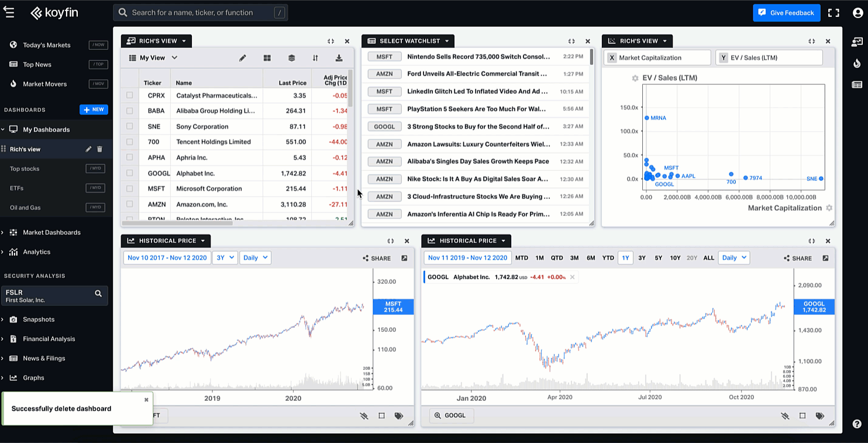Dismiss the Successfully delete dashboard notification
868x443 pixels.
pyautogui.click(x=146, y=400)
